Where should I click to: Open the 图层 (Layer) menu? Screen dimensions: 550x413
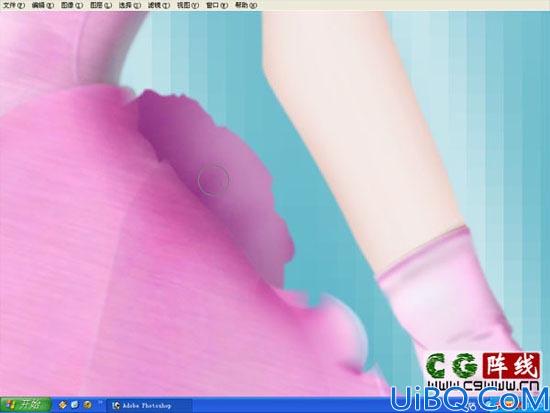101,5
